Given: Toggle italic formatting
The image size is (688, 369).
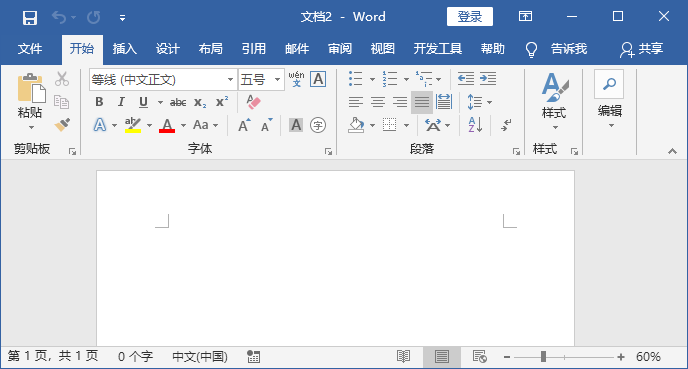Looking at the screenshot, I should (x=121, y=102).
